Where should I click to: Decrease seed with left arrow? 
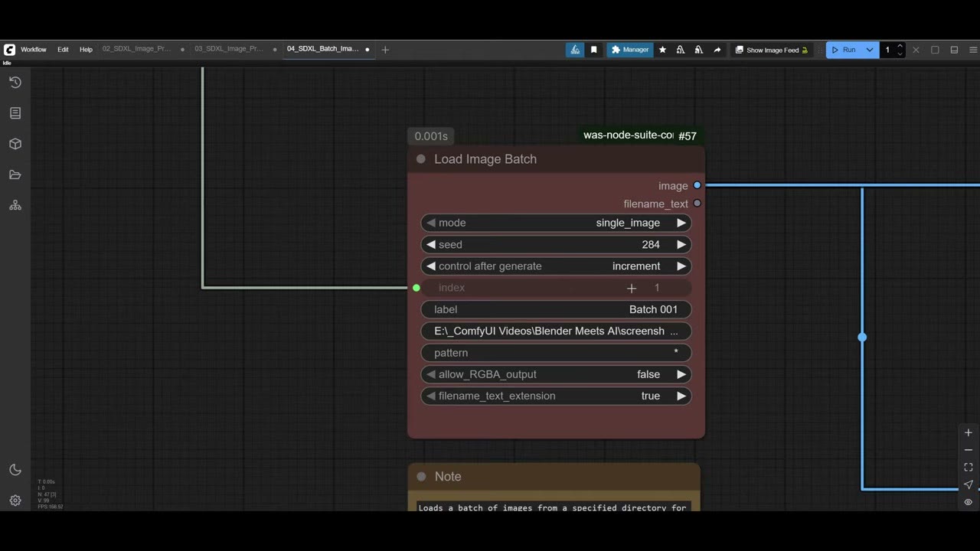point(431,244)
